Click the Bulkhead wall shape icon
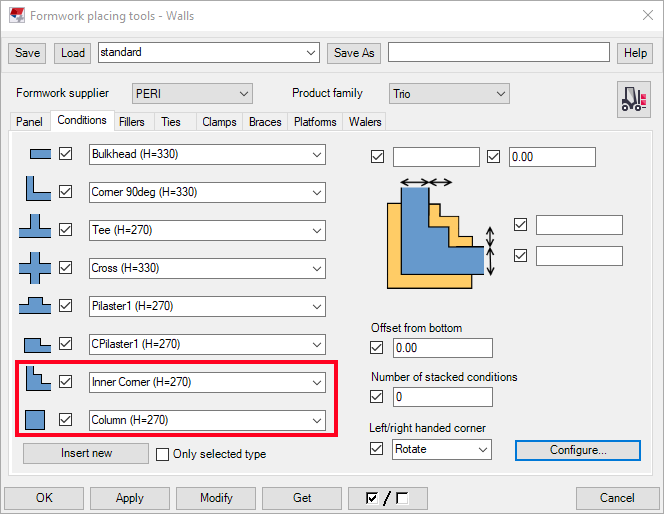This screenshot has width=664, height=514. click(40, 154)
